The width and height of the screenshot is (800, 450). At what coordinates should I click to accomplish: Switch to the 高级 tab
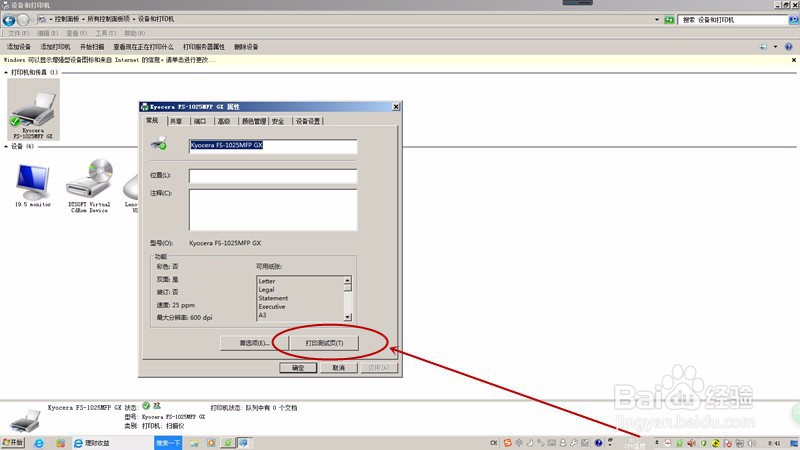(x=224, y=121)
